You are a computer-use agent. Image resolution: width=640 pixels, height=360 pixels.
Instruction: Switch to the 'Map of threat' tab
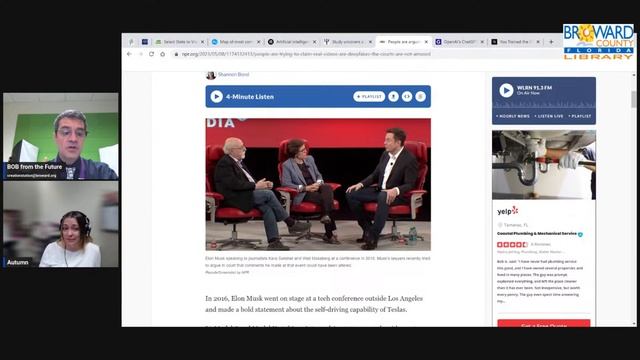236,42
